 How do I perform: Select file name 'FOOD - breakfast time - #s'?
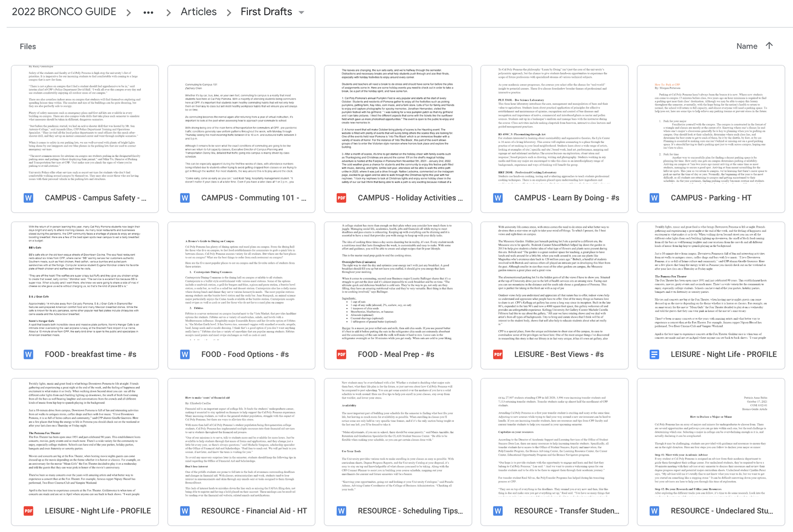90,354
